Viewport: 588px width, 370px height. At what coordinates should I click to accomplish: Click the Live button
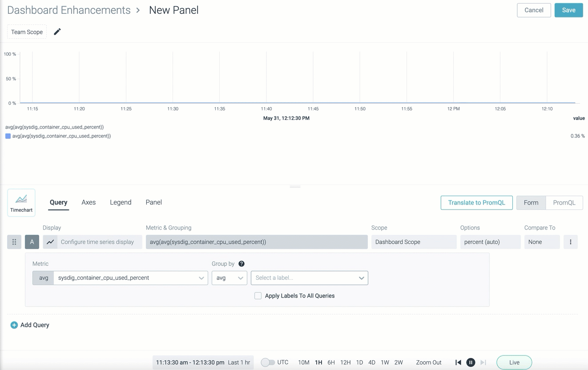pyautogui.click(x=514, y=362)
